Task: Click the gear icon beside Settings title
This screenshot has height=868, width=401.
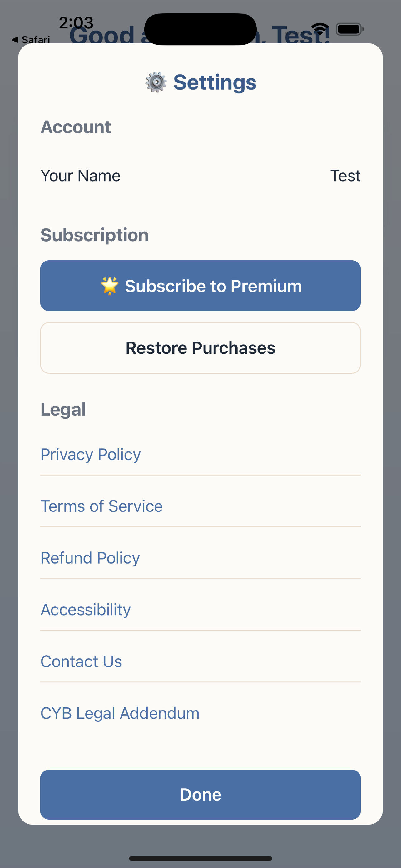Action: click(x=156, y=82)
